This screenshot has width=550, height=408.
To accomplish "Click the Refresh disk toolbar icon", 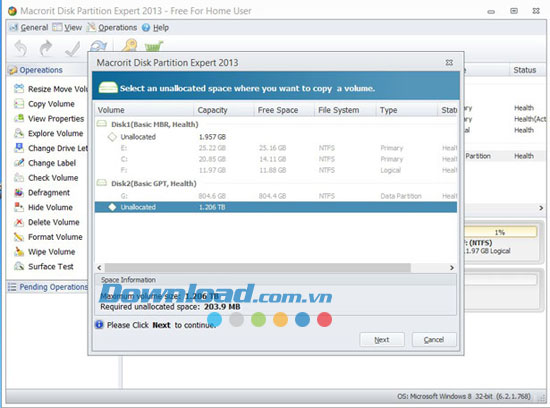I will 98,46.
